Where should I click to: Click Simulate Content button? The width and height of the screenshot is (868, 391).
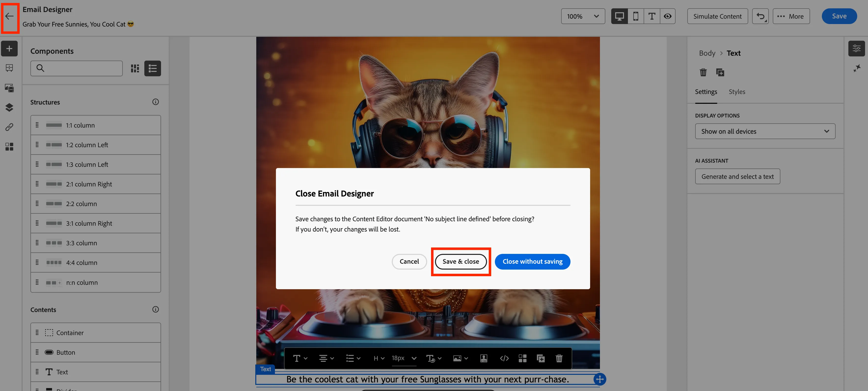(717, 16)
